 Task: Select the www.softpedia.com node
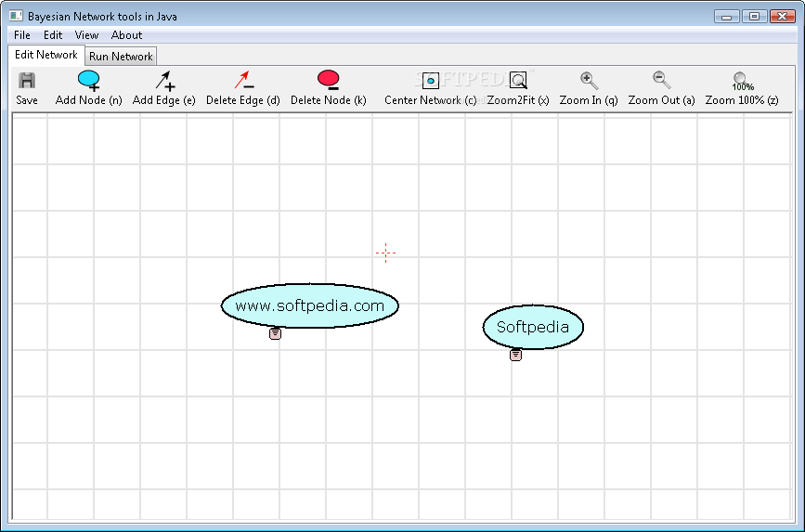[x=310, y=305]
